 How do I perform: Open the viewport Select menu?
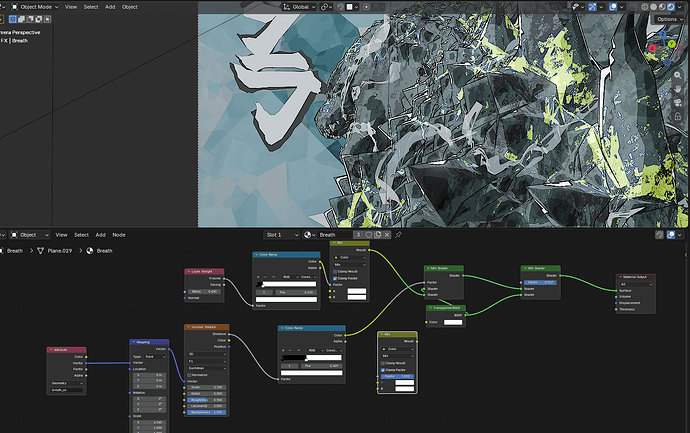(91, 7)
